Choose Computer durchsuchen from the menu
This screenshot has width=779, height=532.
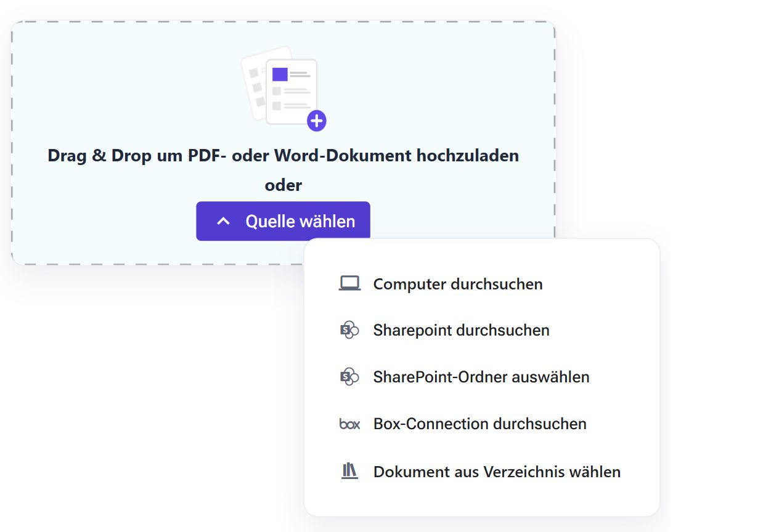pos(458,284)
